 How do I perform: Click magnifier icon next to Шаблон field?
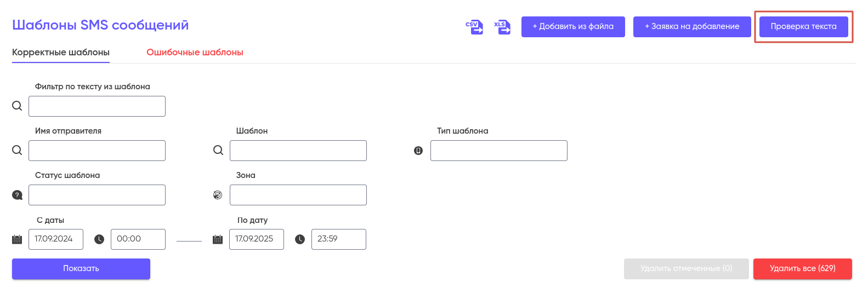click(x=218, y=150)
